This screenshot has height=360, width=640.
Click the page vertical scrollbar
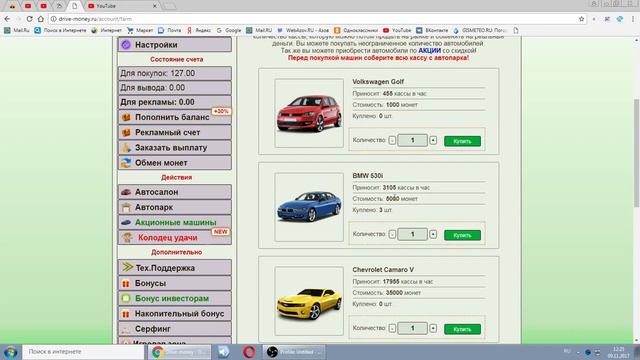tap(636, 153)
